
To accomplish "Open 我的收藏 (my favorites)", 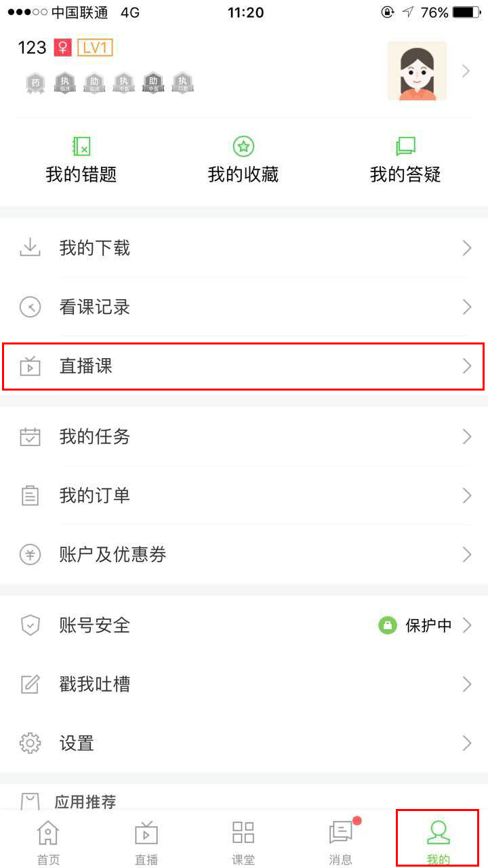I will tap(243, 159).
